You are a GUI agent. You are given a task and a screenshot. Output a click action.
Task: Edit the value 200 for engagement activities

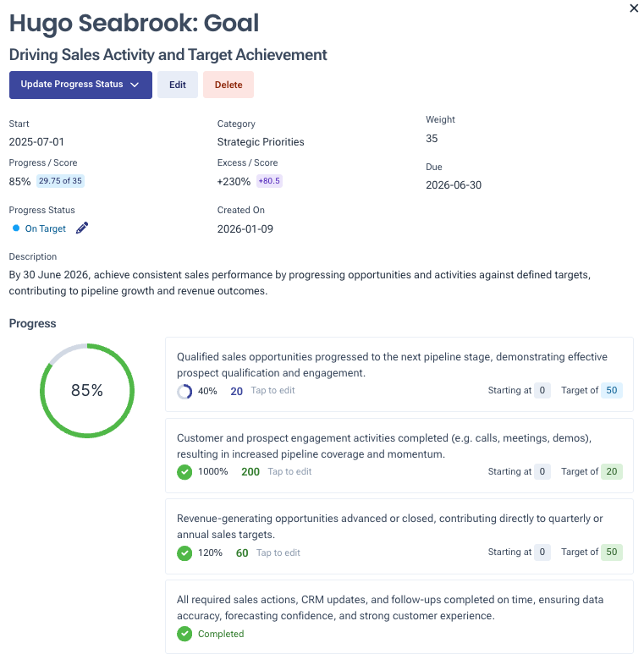250,472
